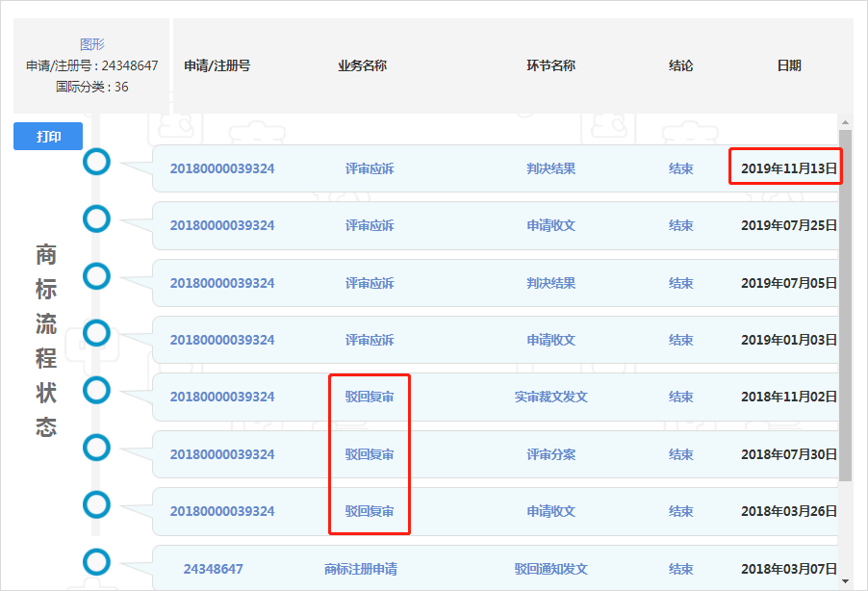Click the 日期 column header

coord(789,66)
